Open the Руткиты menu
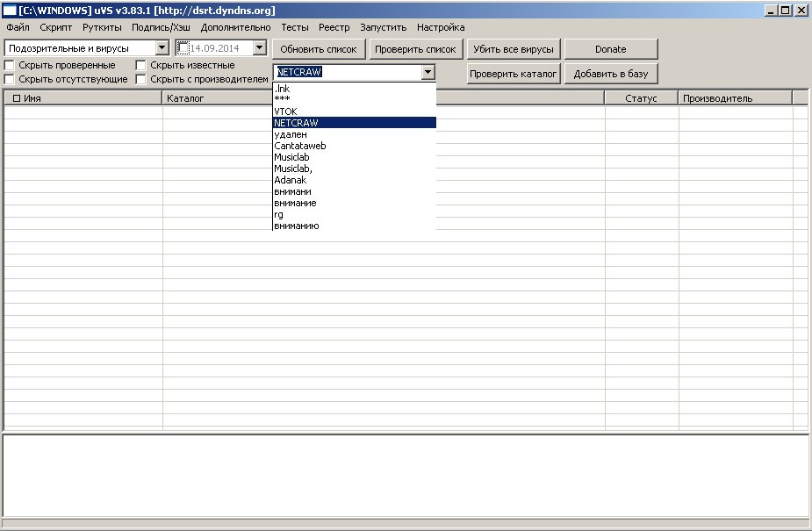The width and height of the screenshot is (812, 531). pyautogui.click(x=102, y=27)
